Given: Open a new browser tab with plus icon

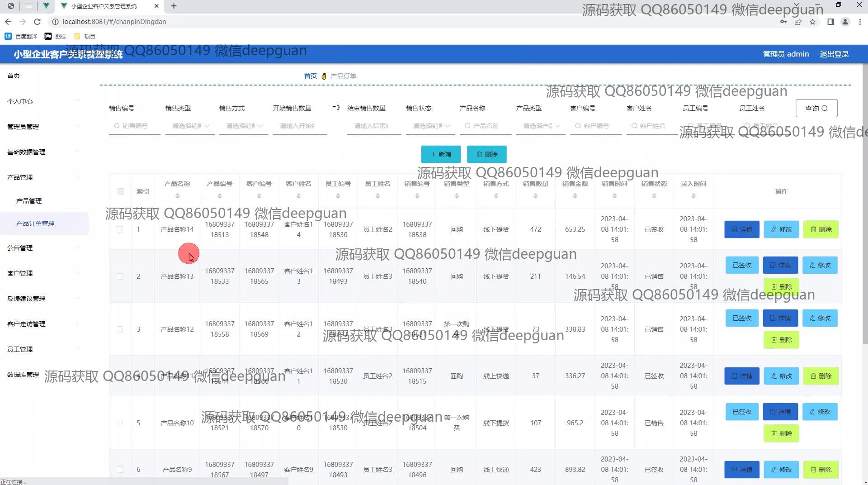Looking at the screenshot, I should [174, 6].
